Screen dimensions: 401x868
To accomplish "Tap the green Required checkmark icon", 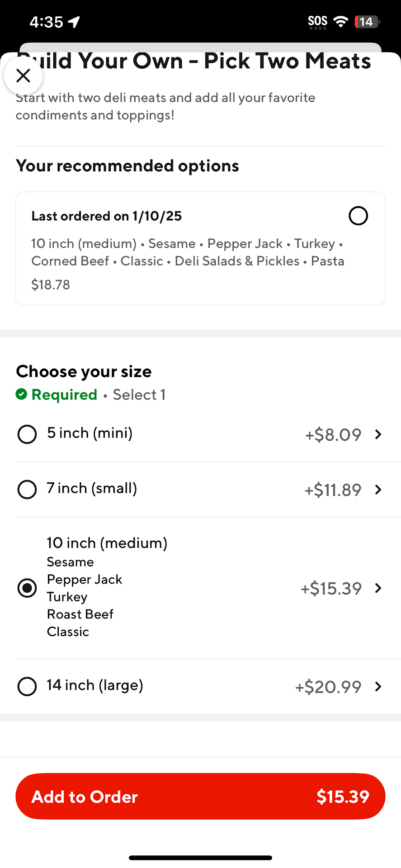I will coord(21,394).
